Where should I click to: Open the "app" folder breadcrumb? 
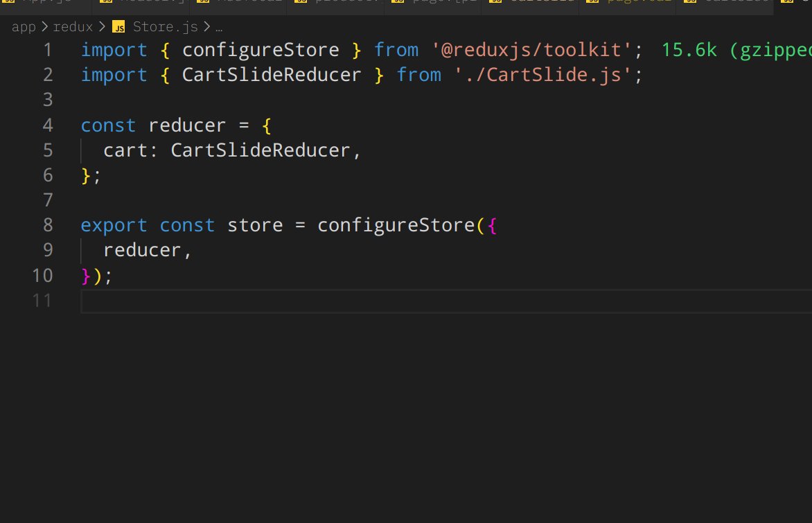click(x=24, y=28)
